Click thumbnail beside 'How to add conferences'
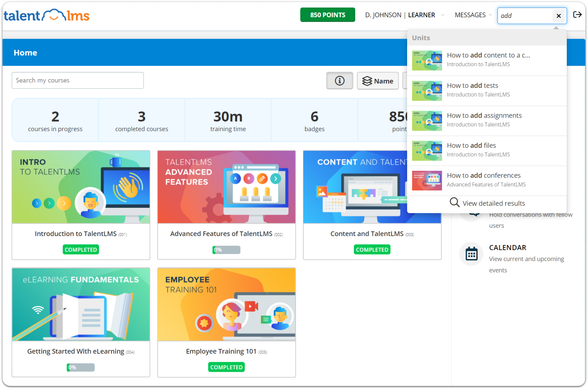Image resolution: width=588 pixels, height=389 pixels. tap(427, 180)
